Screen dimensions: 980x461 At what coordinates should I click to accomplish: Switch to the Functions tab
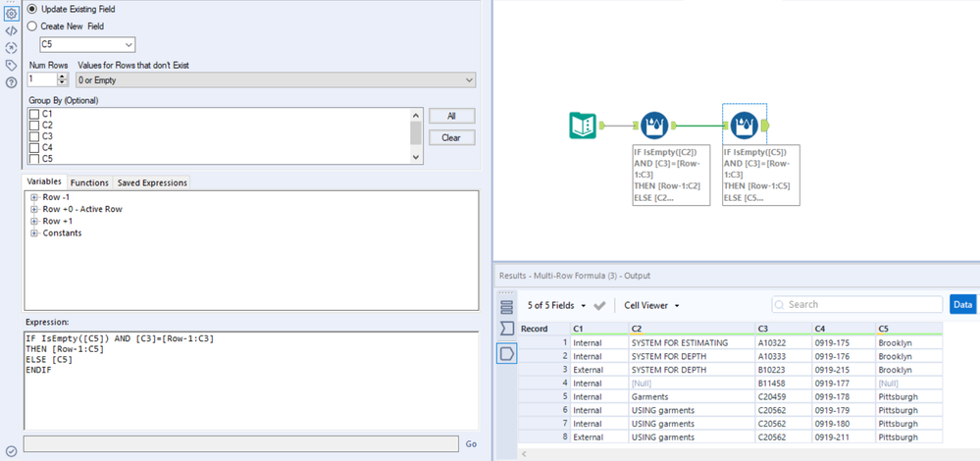point(89,182)
